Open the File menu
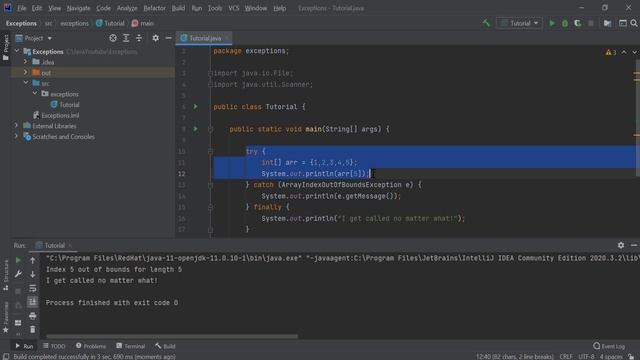 (21, 8)
